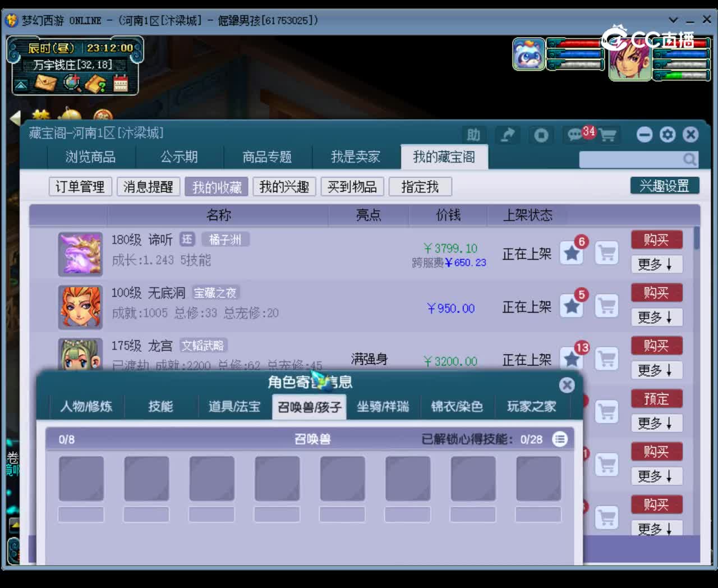This screenshot has height=588, width=718.
Task: Click 购买 for 175级 龙宫 listing
Action: 656,346
